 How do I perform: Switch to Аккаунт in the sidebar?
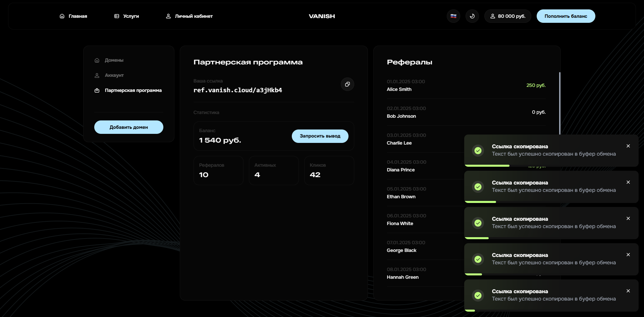pyautogui.click(x=114, y=75)
